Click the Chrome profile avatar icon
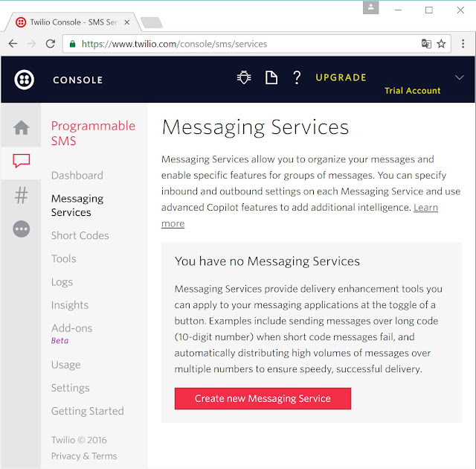This screenshot has height=469, width=476. 370,7
